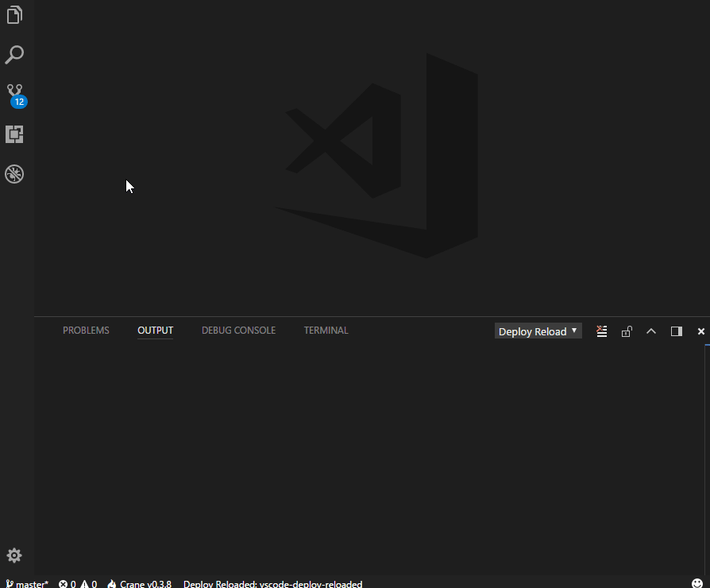The height and width of the screenshot is (588, 710).
Task: Open the Search view icon
Action: (x=14, y=54)
